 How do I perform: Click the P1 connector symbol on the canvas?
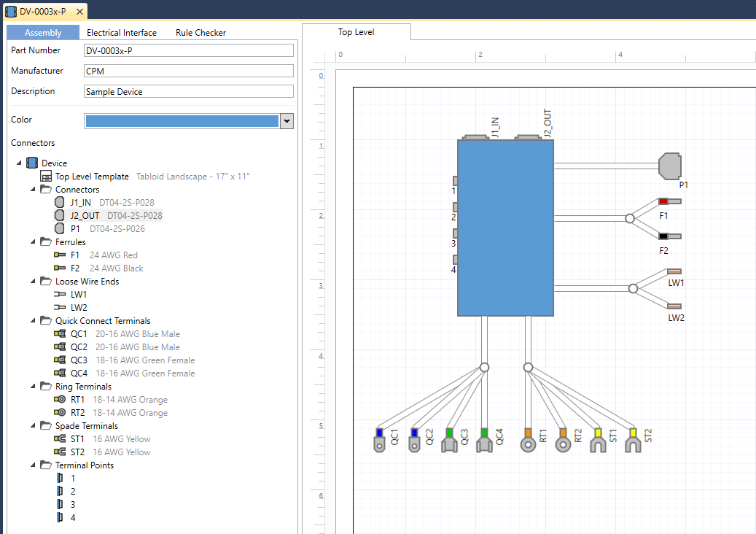tap(669, 166)
